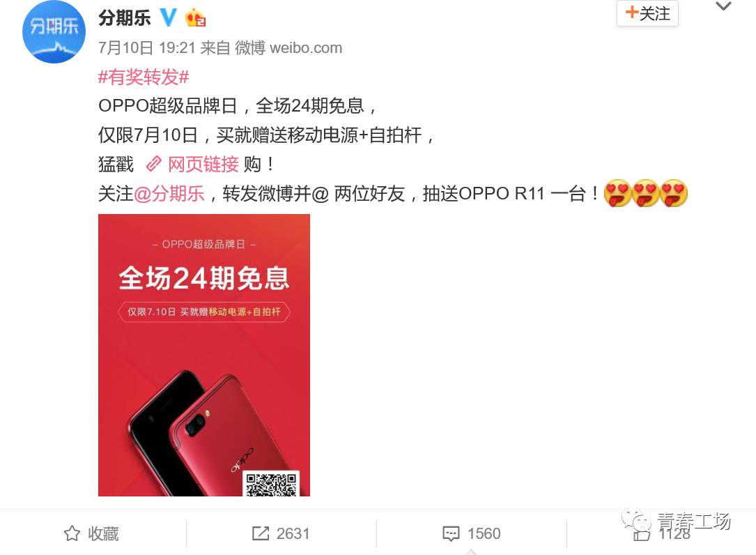
Task: Click the repost share icon
Action: [x=261, y=533]
